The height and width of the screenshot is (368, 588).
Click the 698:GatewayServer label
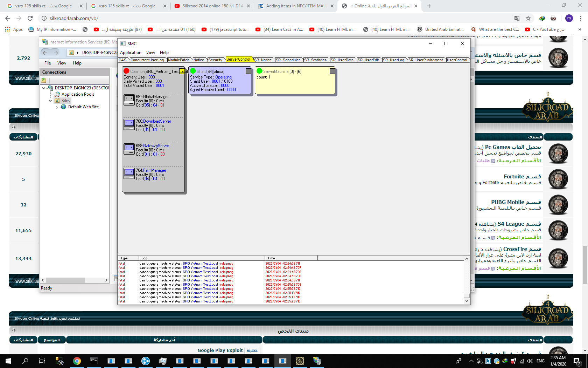click(x=152, y=146)
